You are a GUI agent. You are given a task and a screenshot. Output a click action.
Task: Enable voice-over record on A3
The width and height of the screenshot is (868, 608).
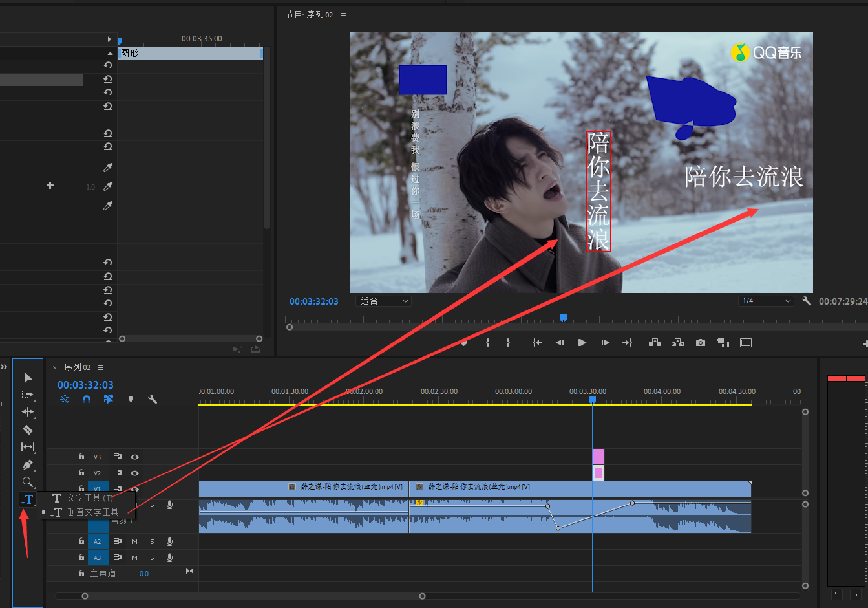169,558
